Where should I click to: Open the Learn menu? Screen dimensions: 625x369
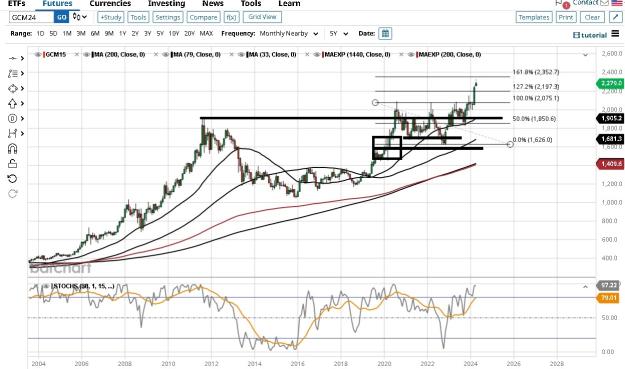[289, 3]
